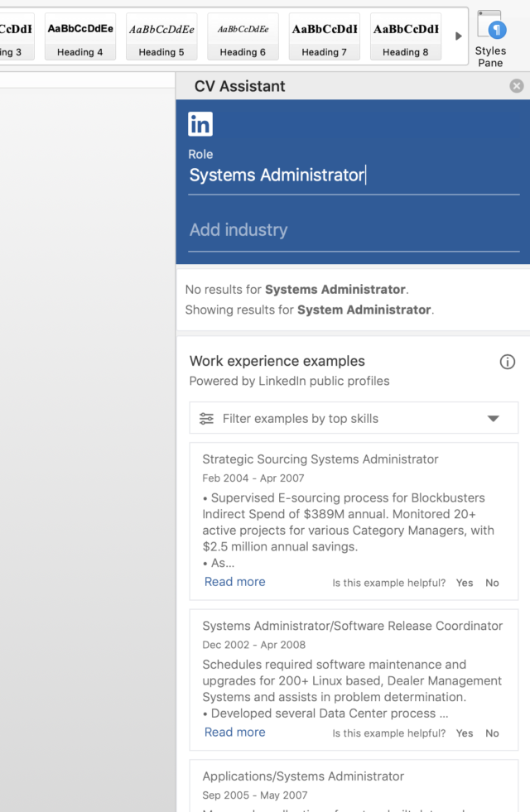Expand the styles gallery arrow
This screenshot has width=530, height=812.
coord(459,36)
